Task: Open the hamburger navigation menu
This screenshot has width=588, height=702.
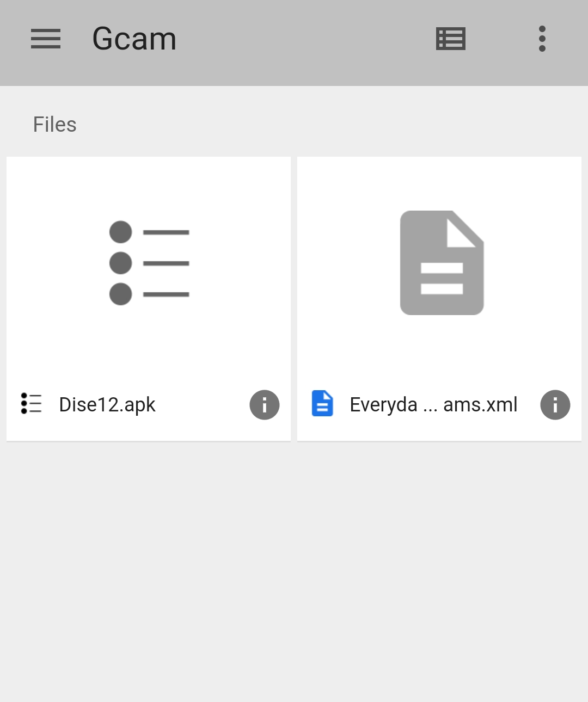Action: click(x=46, y=39)
